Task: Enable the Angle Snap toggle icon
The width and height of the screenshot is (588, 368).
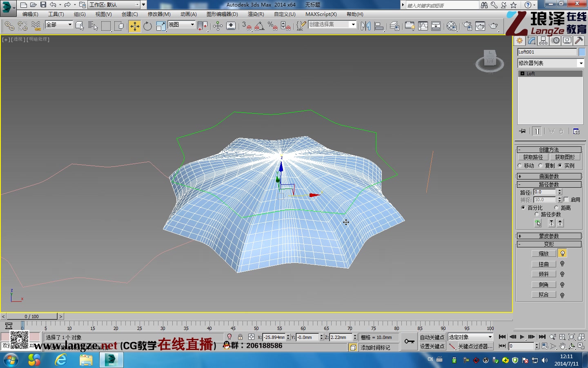Action: [258, 26]
